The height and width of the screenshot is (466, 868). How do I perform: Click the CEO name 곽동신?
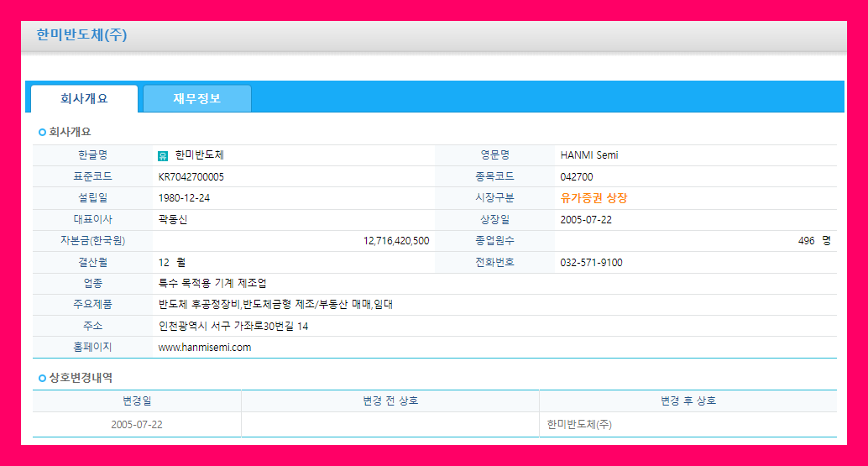[x=173, y=220]
